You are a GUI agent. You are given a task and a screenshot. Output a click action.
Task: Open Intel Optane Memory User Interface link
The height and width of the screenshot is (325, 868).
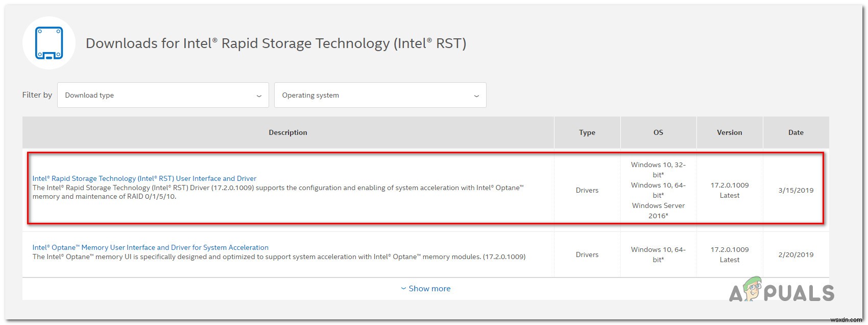150,247
